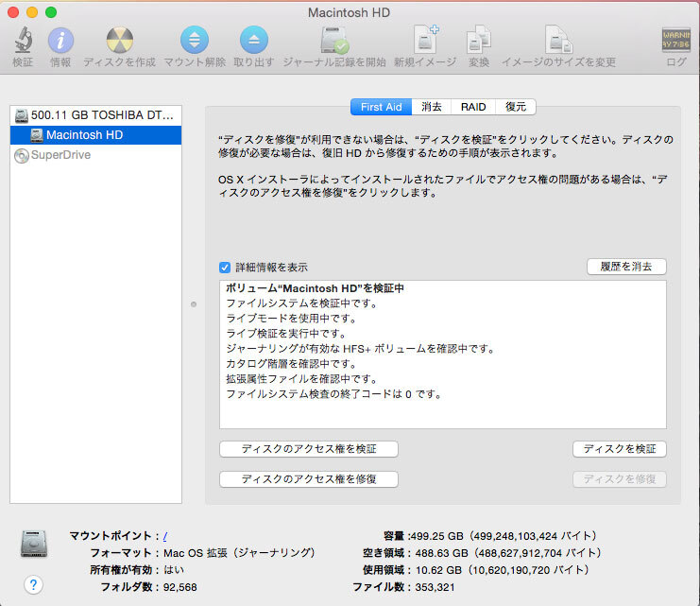
Task: Click the green zoom window button
Action: coord(51,12)
